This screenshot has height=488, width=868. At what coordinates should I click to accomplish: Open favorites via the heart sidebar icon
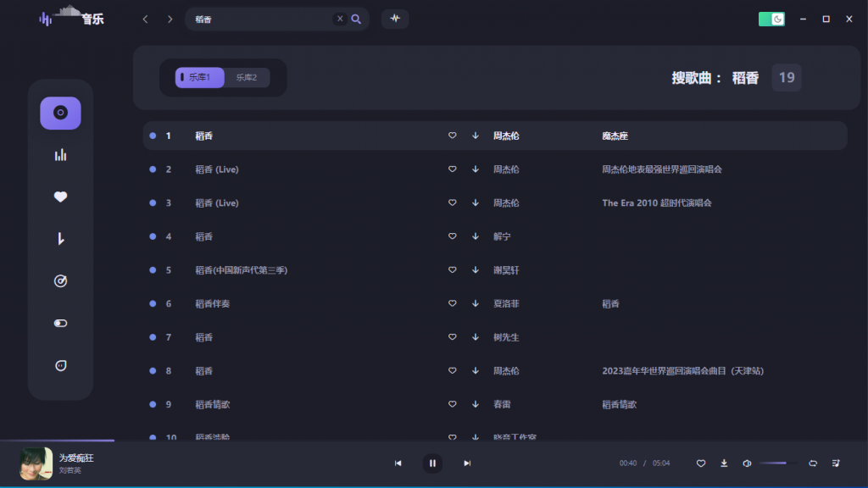[x=59, y=197]
